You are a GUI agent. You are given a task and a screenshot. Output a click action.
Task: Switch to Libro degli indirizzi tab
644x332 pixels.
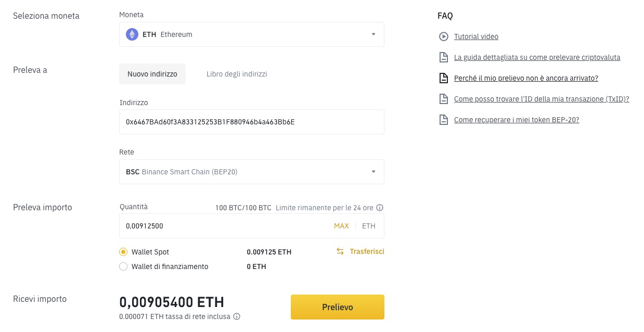[x=237, y=74]
